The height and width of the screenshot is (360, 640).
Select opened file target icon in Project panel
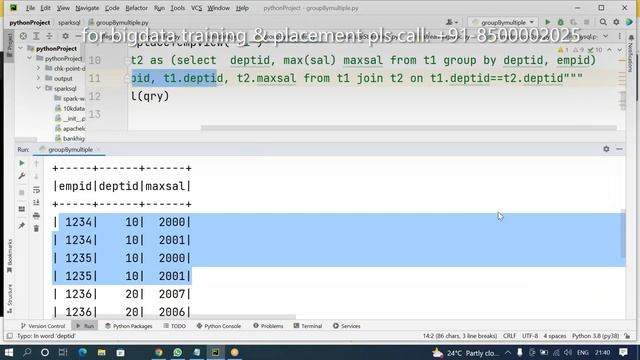(x=23, y=36)
